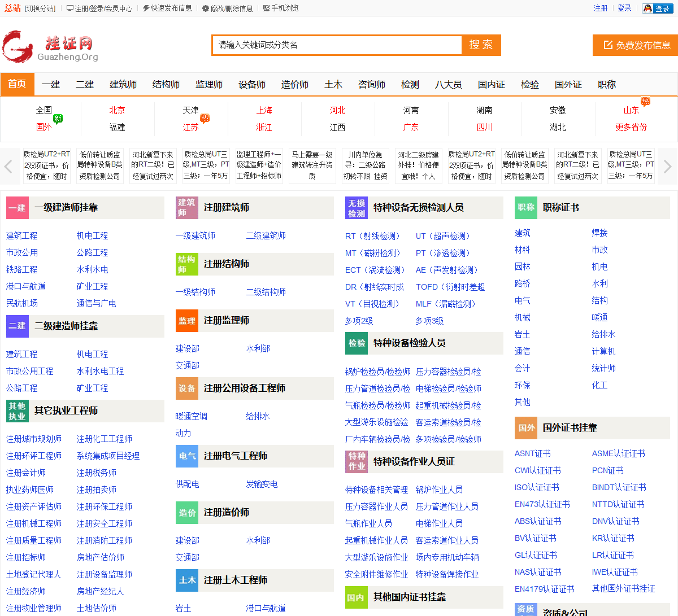
Task: Click the keyword search input field
Action: click(337, 45)
